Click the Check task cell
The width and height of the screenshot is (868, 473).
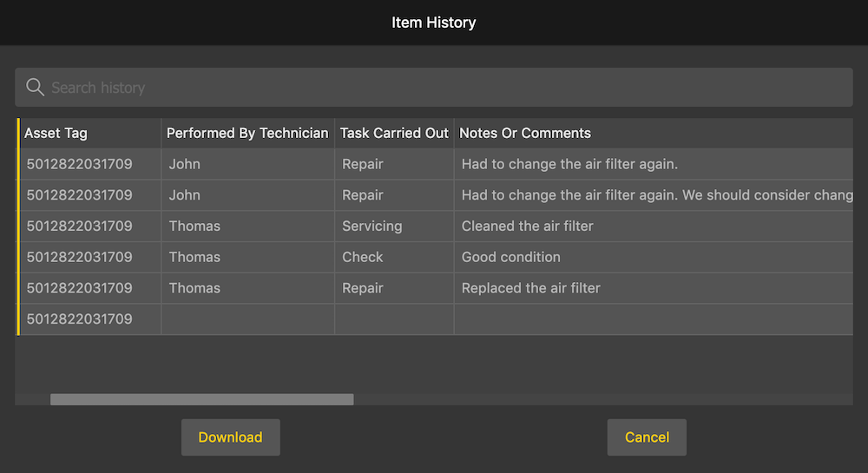pos(363,257)
